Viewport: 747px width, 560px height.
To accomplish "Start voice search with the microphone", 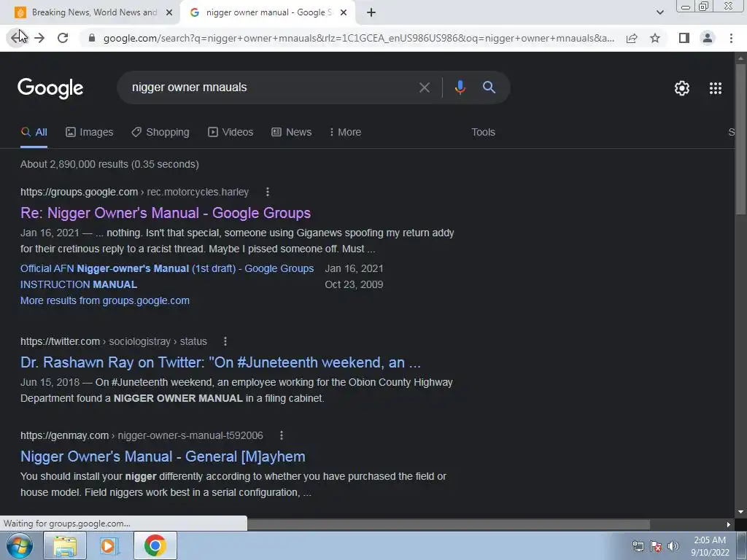I will tap(460, 87).
